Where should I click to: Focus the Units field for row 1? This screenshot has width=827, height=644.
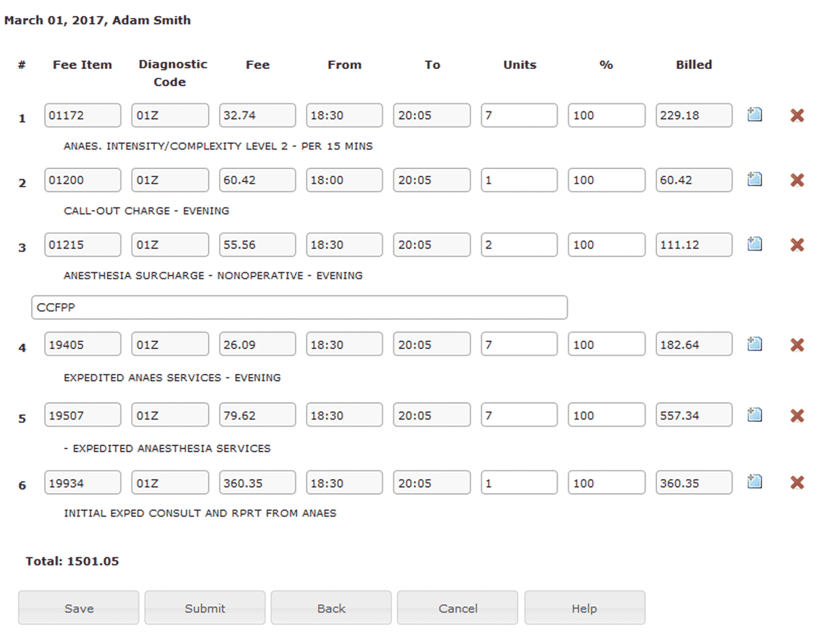click(x=519, y=115)
